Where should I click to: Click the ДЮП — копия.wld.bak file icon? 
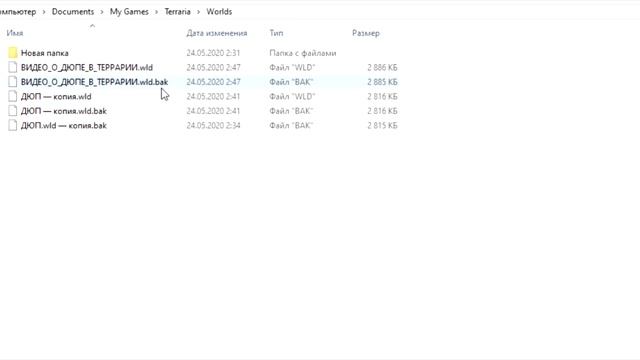point(13,111)
